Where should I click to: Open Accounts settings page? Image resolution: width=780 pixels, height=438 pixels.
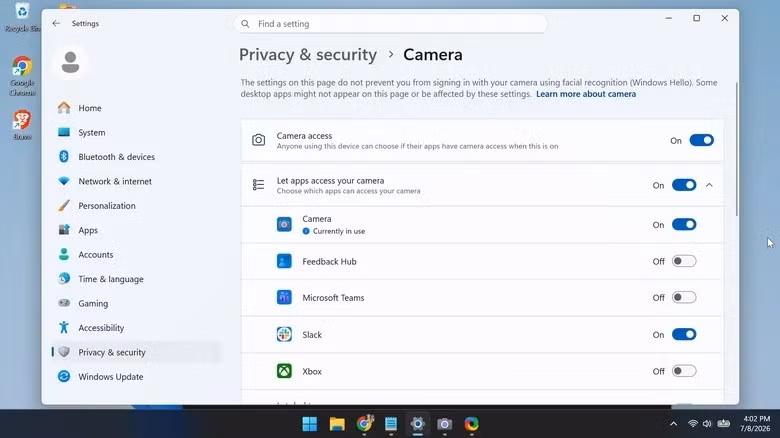coord(137,254)
